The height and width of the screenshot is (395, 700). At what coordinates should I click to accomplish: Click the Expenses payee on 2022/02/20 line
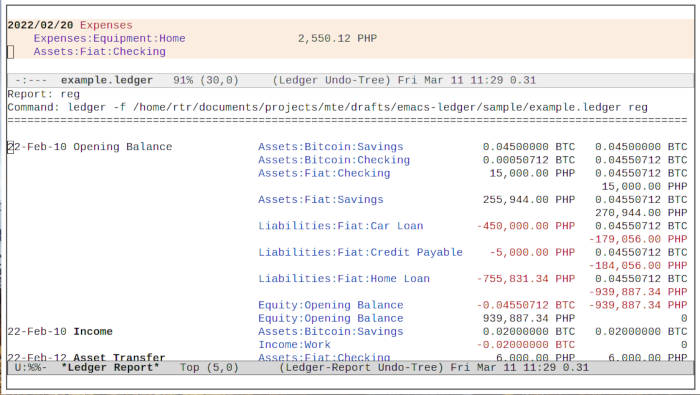click(106, 25)
